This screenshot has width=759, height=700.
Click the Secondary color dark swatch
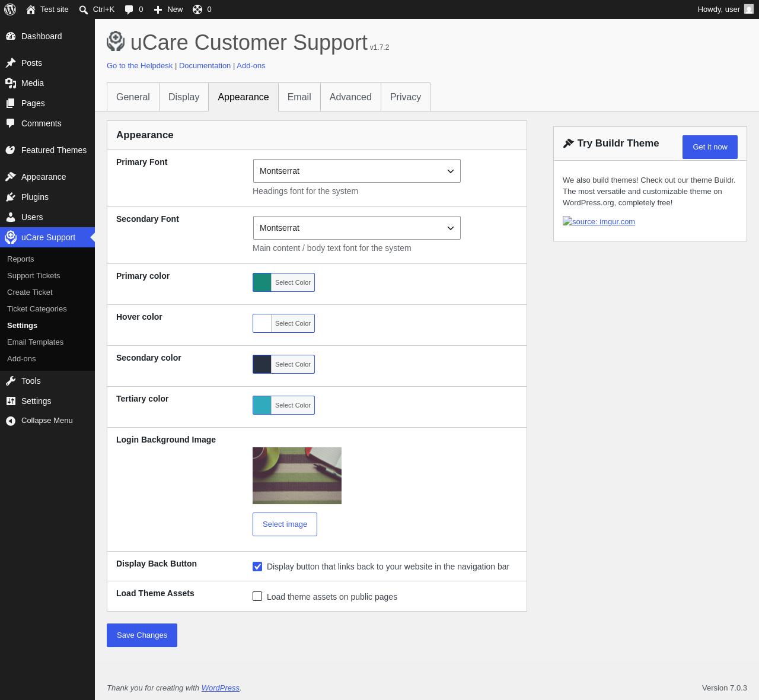point(262,364)
